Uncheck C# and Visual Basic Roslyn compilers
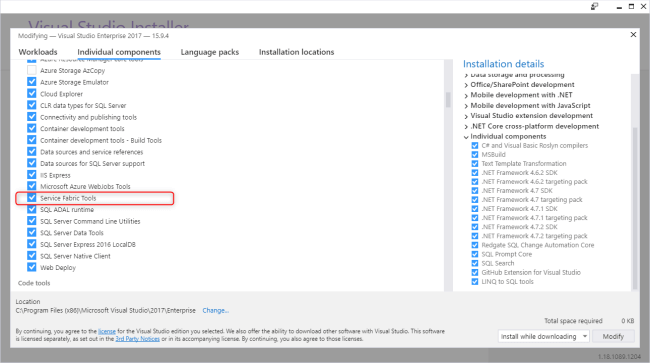The image size is (650, 363). 475,145
